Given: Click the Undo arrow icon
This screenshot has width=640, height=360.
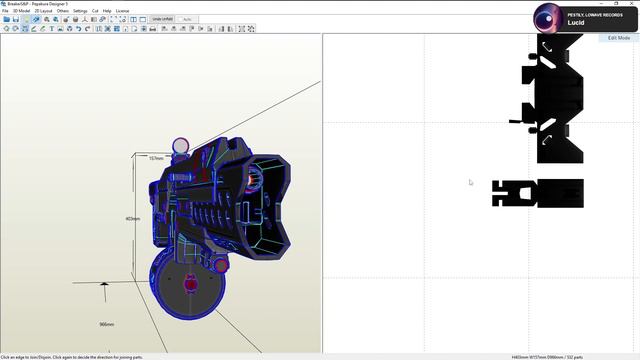Looking at the screenshot, I should (78, 29).
